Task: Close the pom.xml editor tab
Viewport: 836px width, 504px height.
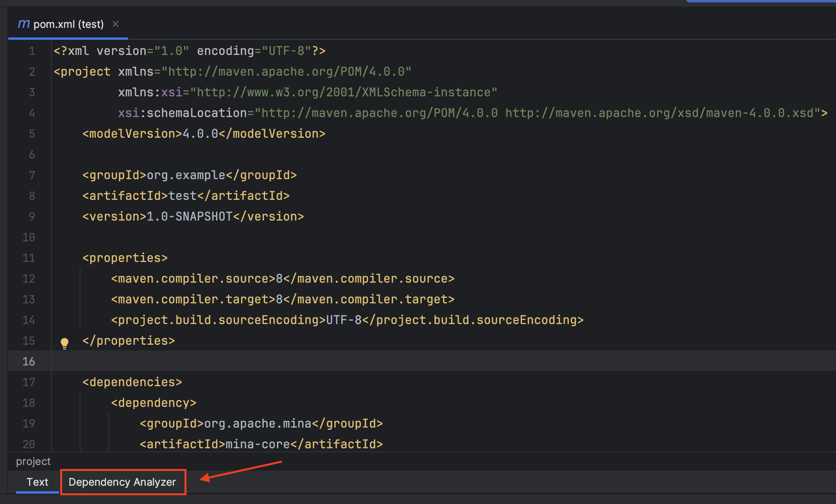Action: [116, 24]
